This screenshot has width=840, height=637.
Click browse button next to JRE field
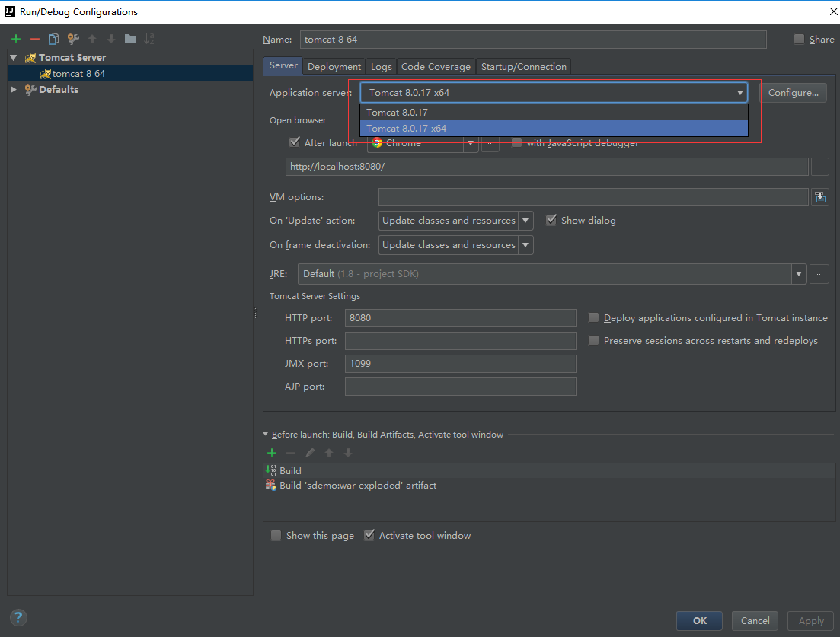pos(819,273)
